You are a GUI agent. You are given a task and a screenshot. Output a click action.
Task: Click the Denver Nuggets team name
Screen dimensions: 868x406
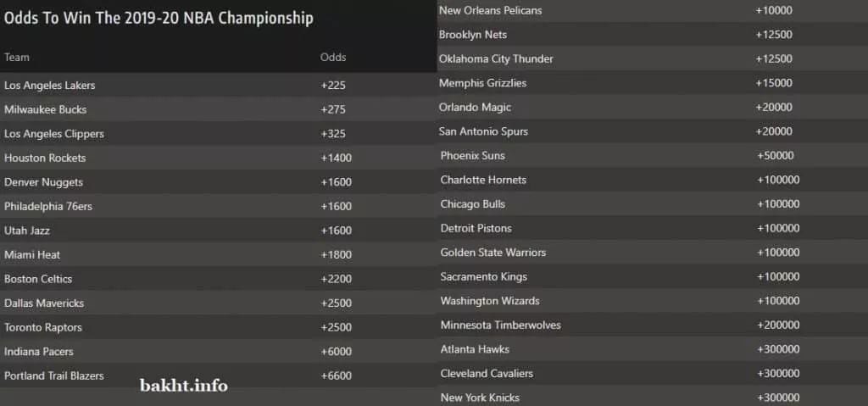(x=44, y=182)
